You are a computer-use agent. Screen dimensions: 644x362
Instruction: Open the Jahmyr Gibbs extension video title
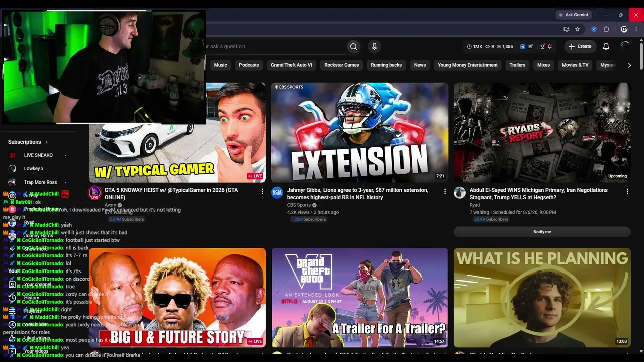pos(358,194)
